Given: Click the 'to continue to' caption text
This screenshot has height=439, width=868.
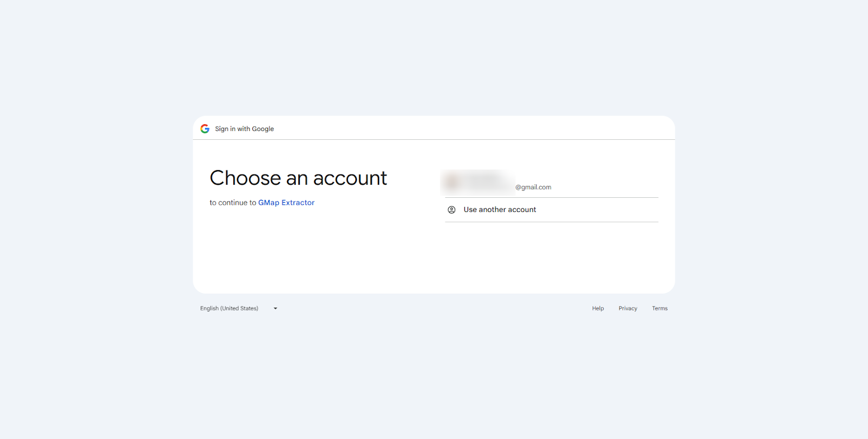Looking at the screenshot, I should pyautogui.click(x=233, y=202).
